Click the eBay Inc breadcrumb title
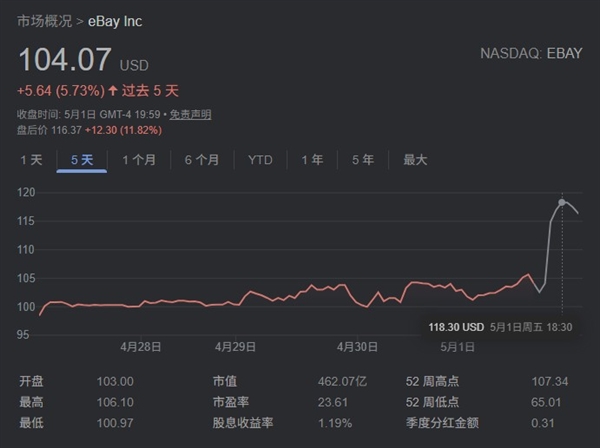The width and height of the screenshot is (600, 448). [x=115, y=21]
